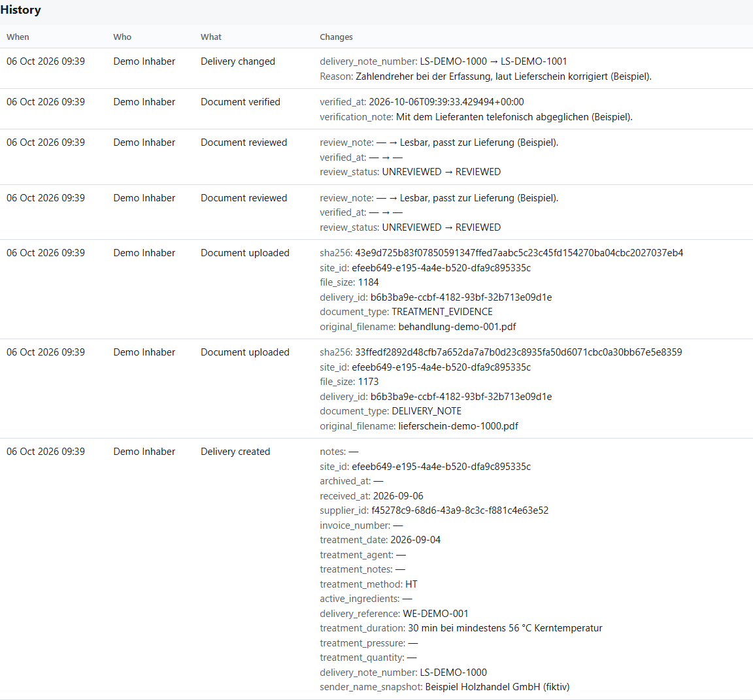The image size is (753, 700).
Task: Click treatment_duration value 30 min Kerntemperatur
Action: pos(505,628)
